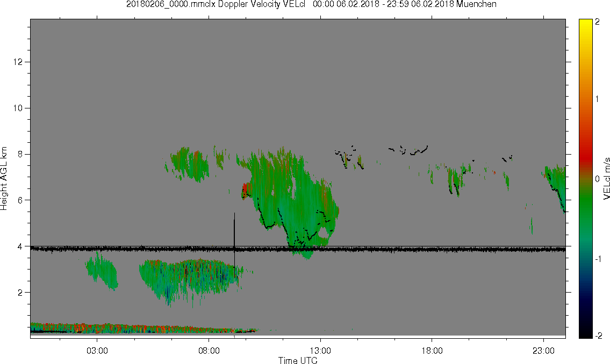The image size is (610, 364).
Task: Click the 'Time UTC' x-axis label
Action: click(x=298, y=360)
